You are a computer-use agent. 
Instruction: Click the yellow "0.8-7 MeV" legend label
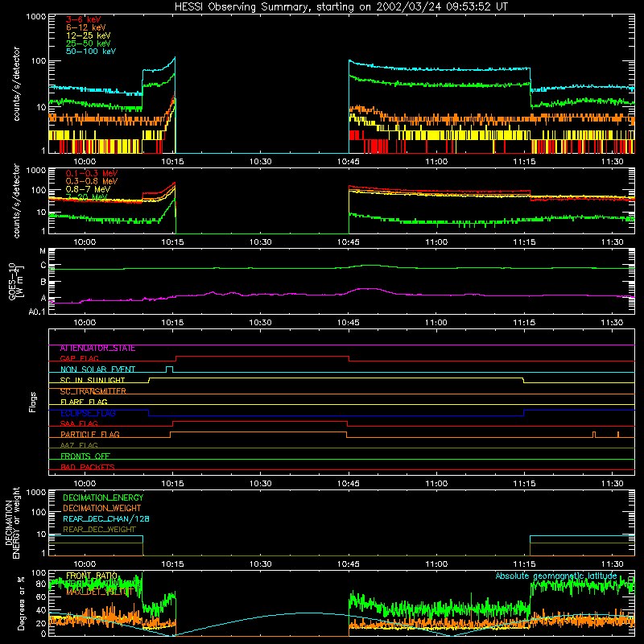click(88, 189)
